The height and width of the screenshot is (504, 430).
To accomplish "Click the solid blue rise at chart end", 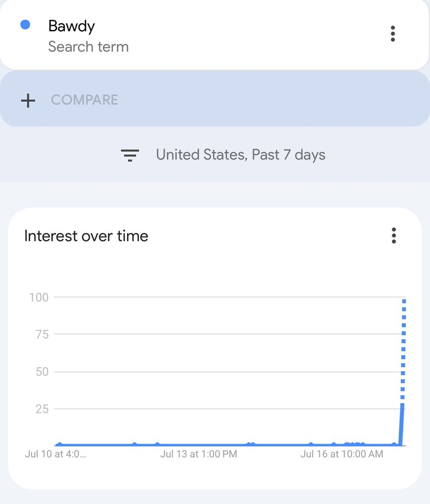I will 401,424.
